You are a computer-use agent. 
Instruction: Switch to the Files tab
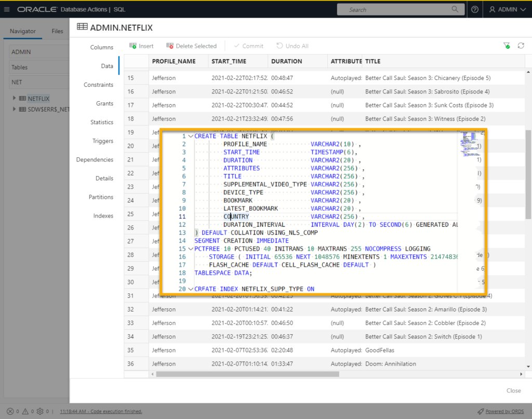pos(57,31)
